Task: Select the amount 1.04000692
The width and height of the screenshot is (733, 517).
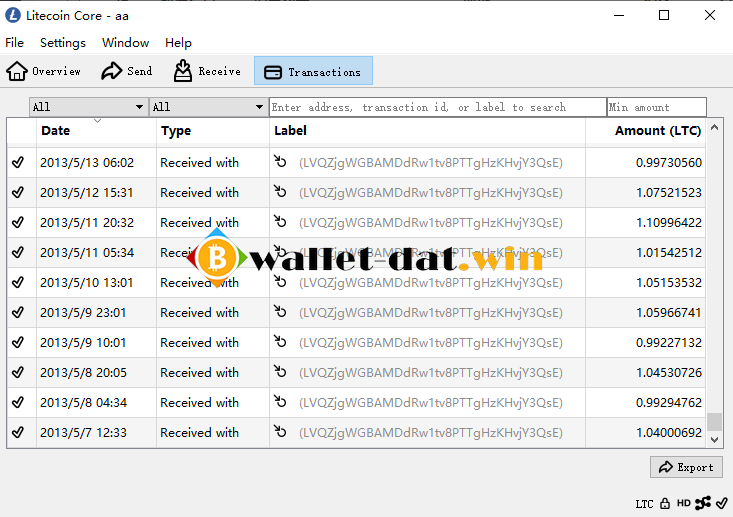Action: click(668, 433)
